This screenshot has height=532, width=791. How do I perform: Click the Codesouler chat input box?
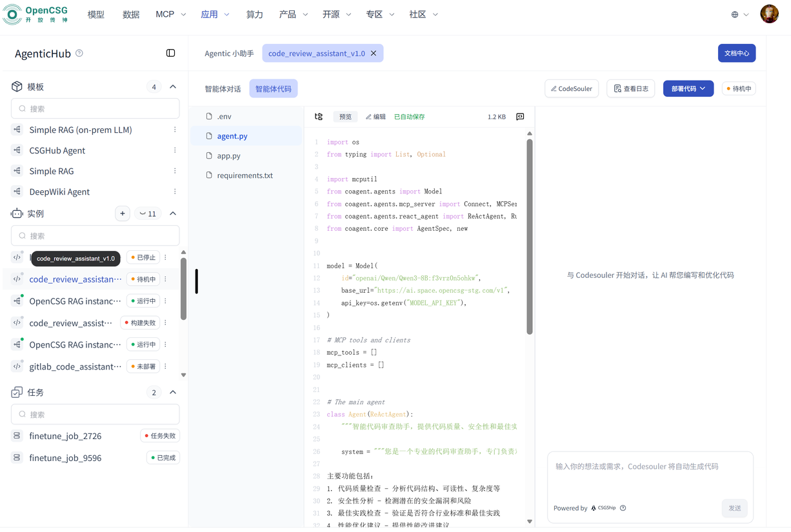650,474
